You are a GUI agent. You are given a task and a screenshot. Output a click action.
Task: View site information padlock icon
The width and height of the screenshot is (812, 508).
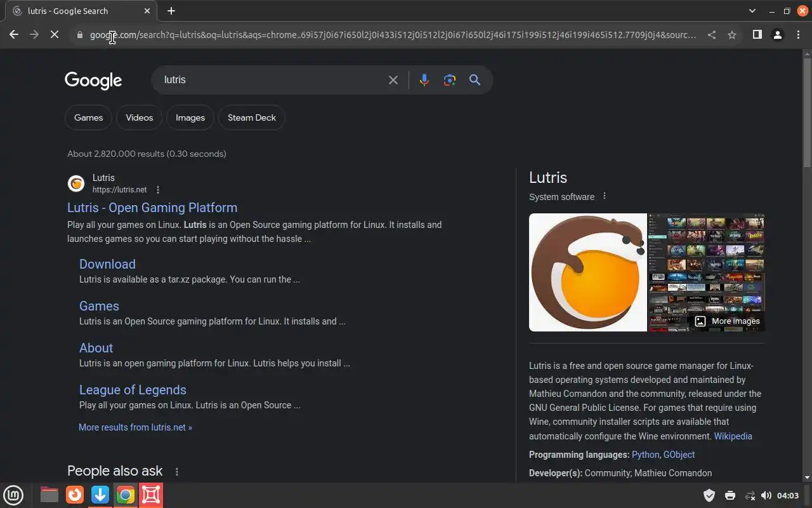pos(79,35)
